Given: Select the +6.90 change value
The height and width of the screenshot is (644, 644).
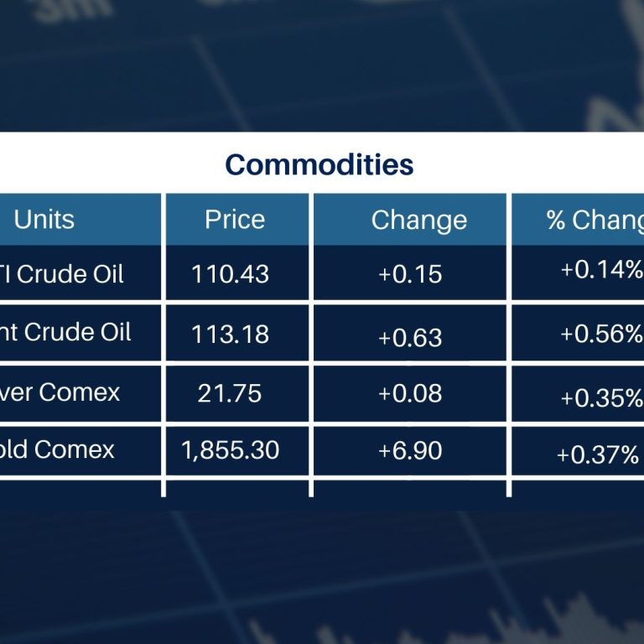Looking at the screenshot, I should [410, 450].
